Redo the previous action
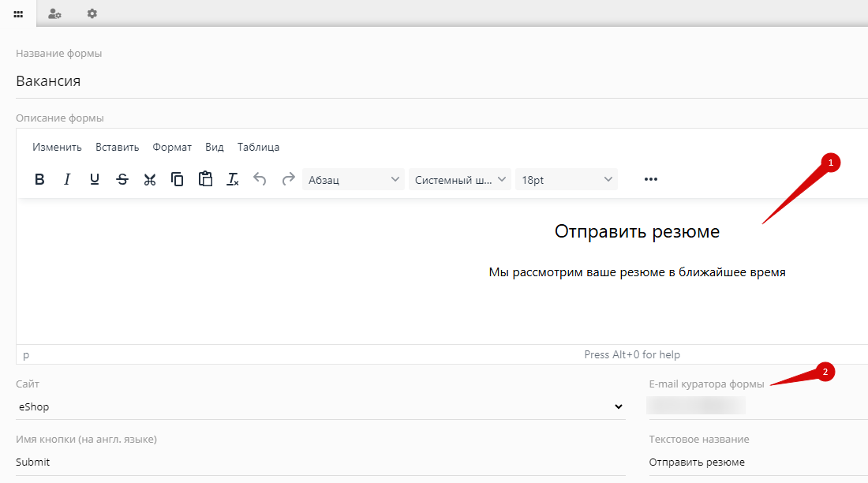 point(288,180)
